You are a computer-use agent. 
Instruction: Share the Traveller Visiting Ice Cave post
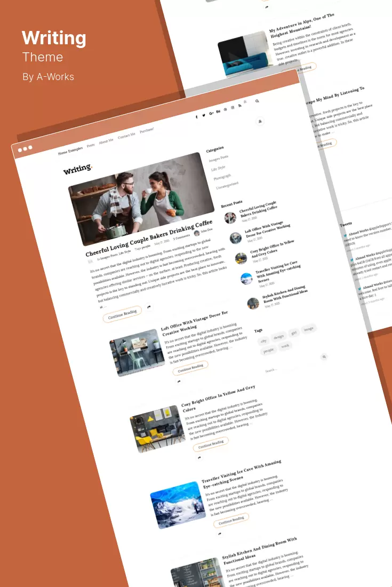220,534
